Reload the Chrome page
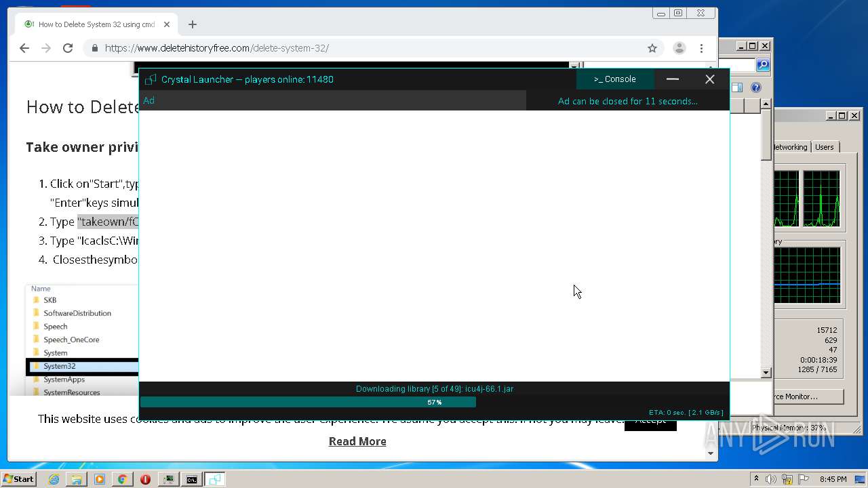 tap(68, 48)
